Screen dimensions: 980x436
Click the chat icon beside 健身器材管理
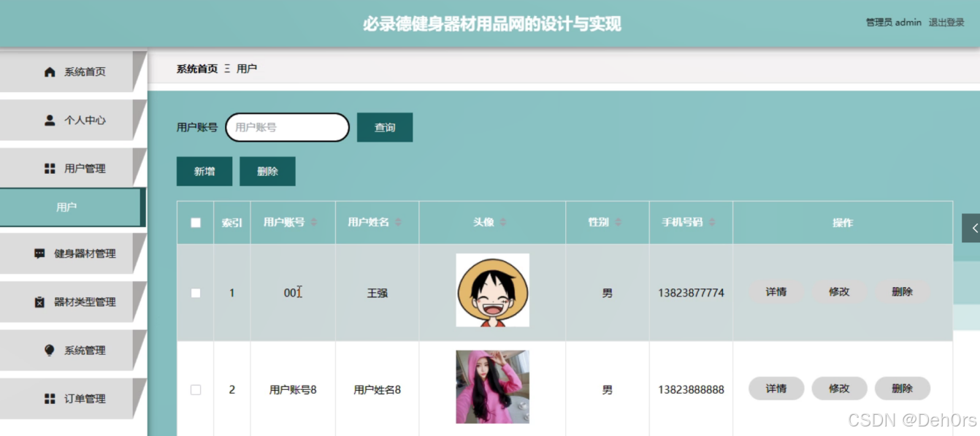point(39,253)
